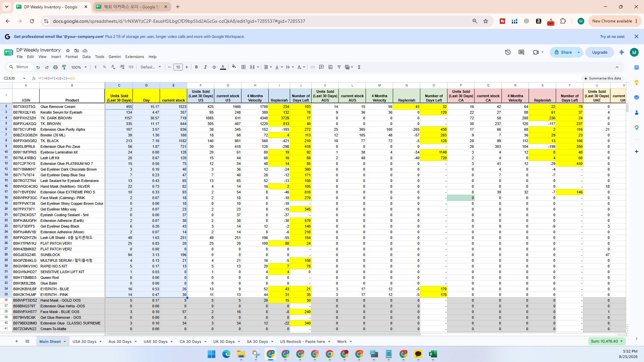Click Try at no cost link
The width and height of the screenshot is (644, 362).
click(x=612, y=37)
